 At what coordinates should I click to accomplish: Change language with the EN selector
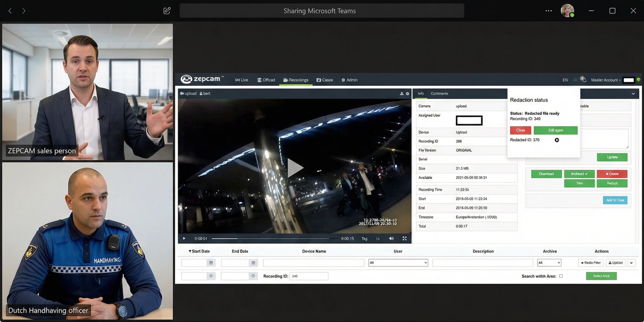coord(565,80)
